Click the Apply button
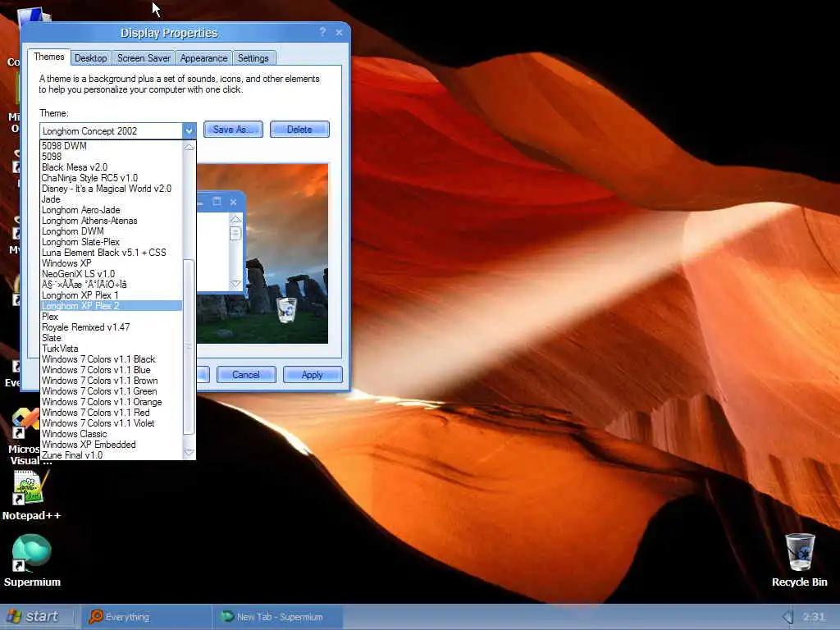 [x=313, y=374]
